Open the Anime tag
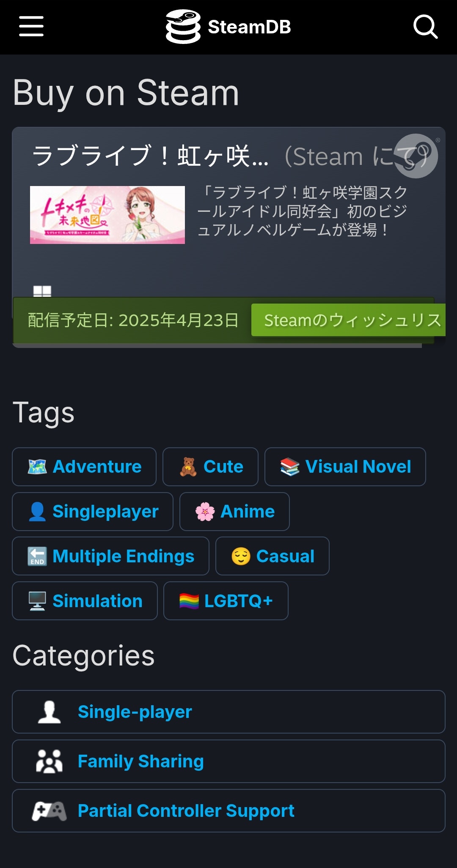The image size is (457, 868). point(234,512)
